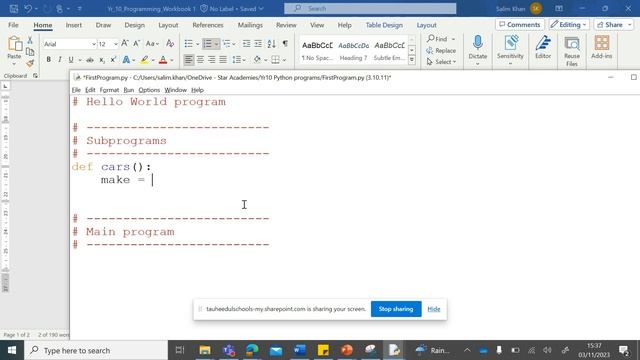Click the Word search box
Image resolution: width=640 pixels, height=360 pixels.
(x=370, y=8)
